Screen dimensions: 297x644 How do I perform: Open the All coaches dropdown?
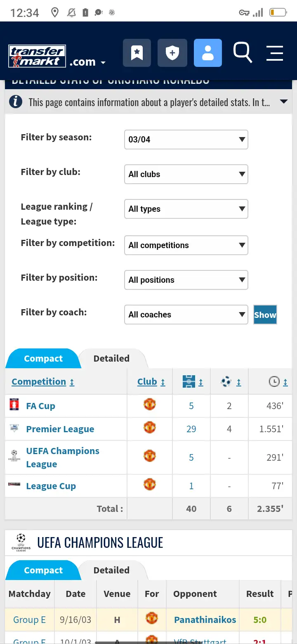point(186,315)
